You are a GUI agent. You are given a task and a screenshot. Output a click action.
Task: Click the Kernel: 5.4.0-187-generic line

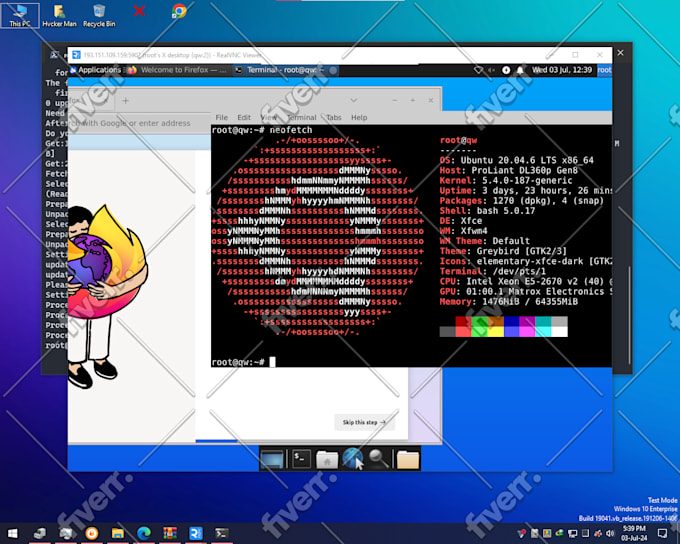pos(506,180)
